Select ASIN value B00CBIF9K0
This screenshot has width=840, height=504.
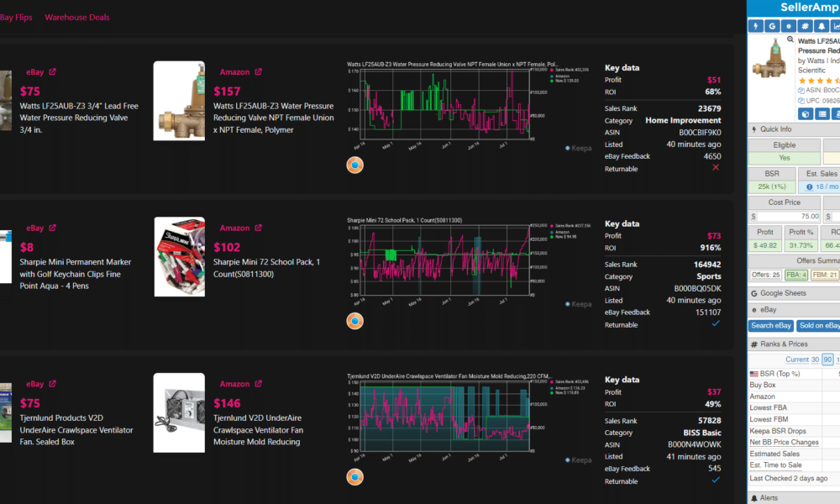pyautogui.click(x=700, y=132)
